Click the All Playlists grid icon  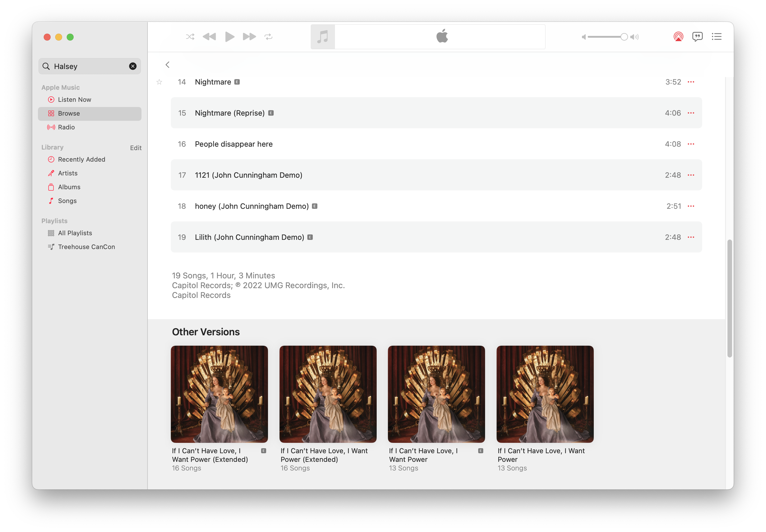coord(51,233)
